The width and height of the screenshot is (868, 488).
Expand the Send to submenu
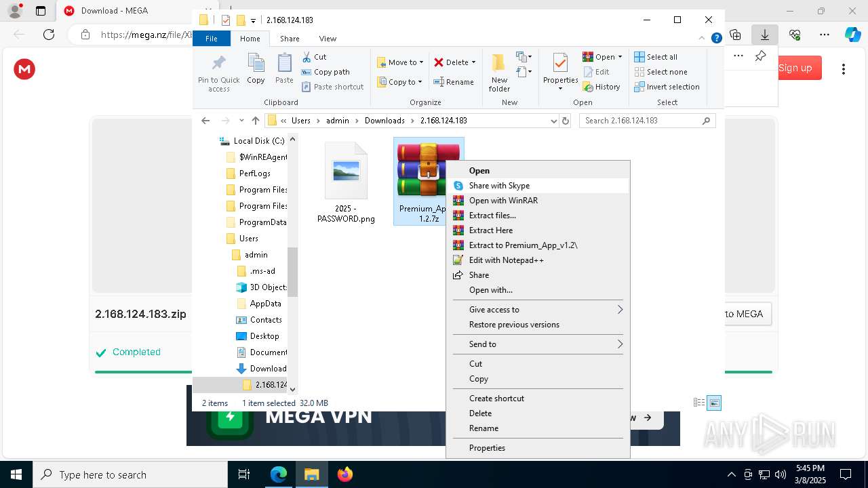pyautogui.click(x=539, y=344)
